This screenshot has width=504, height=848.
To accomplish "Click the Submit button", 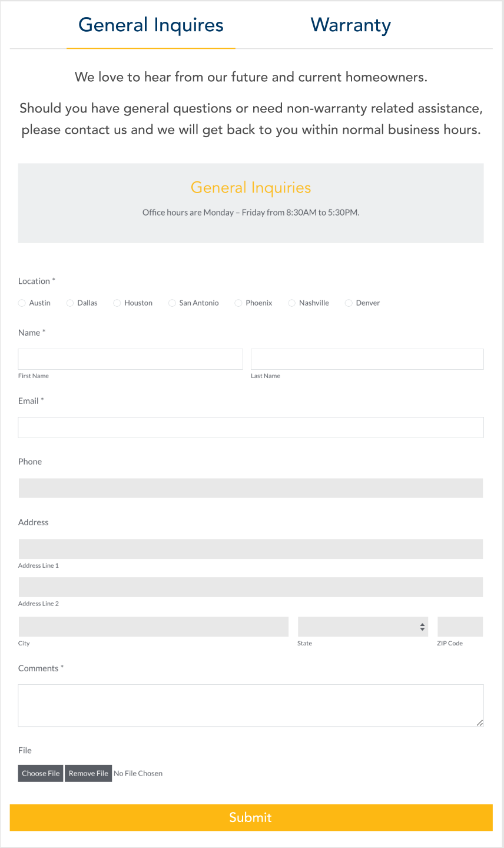I will coord(251,817).
